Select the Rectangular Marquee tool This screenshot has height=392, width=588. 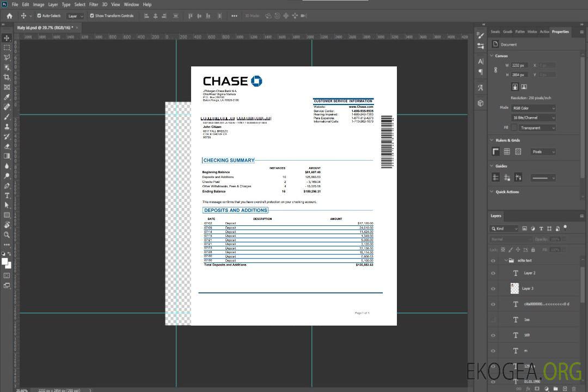coord(7,48)
